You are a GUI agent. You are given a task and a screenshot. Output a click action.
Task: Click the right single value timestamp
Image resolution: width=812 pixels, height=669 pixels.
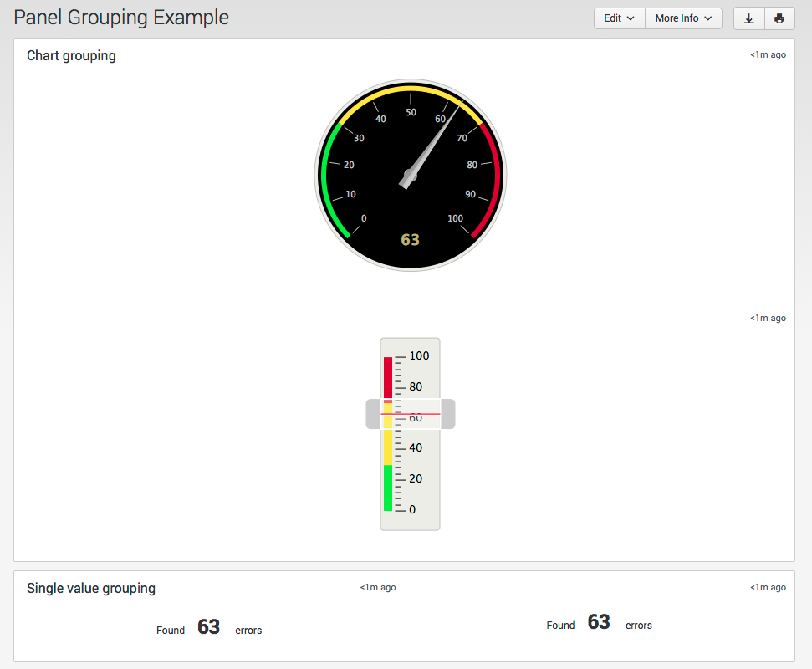(x=768, y=587)
